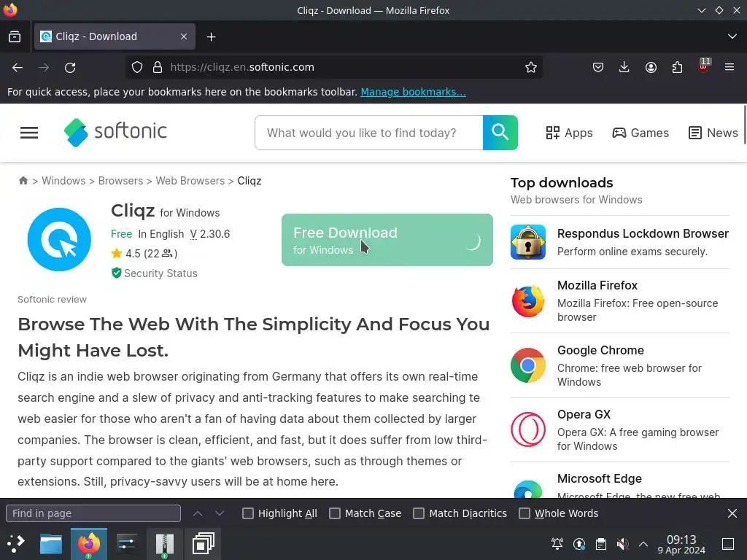This screenshot has width=747, height=560.
Task: Open the KDE application launcher
Action: [15, 543]
